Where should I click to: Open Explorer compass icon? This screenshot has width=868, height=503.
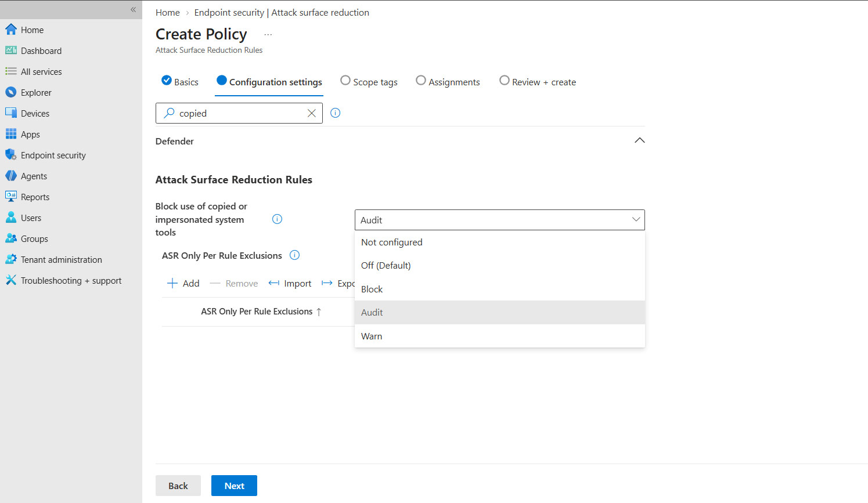(11, 92)
